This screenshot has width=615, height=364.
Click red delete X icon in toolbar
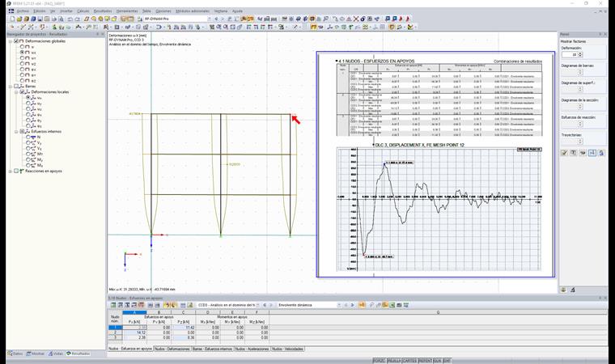[356, 19]
